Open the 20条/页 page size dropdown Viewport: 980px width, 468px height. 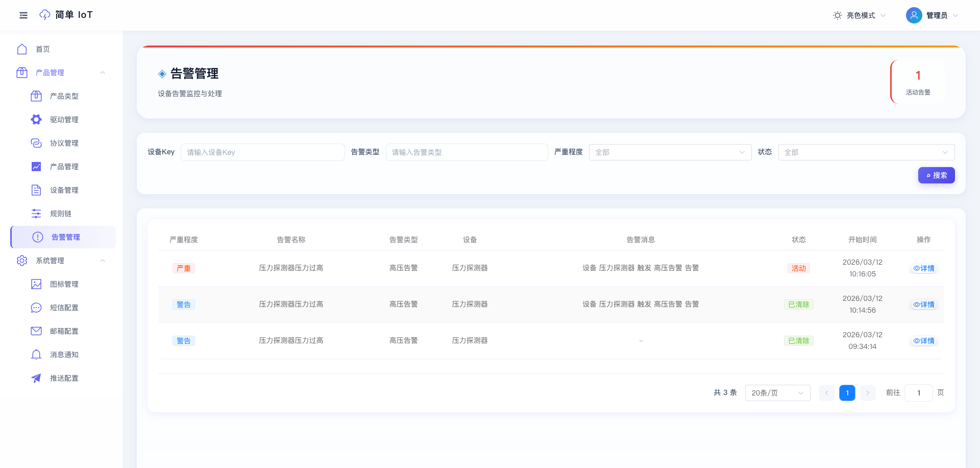coord(777,393)
